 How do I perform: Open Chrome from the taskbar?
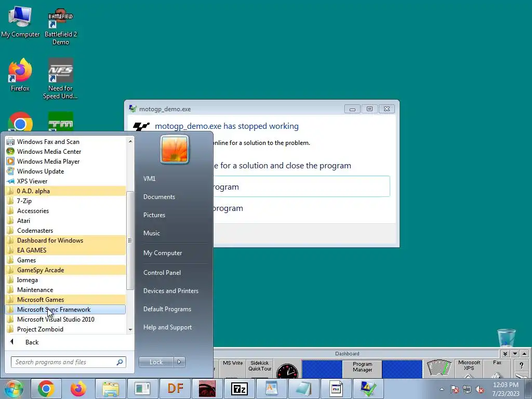tap(46, 389)
